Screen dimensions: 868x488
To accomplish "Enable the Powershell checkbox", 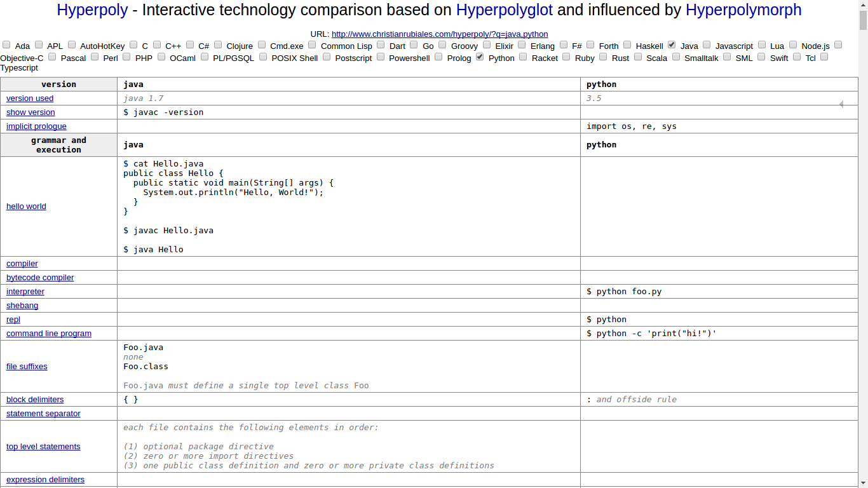I will click(x=381, y=57).
